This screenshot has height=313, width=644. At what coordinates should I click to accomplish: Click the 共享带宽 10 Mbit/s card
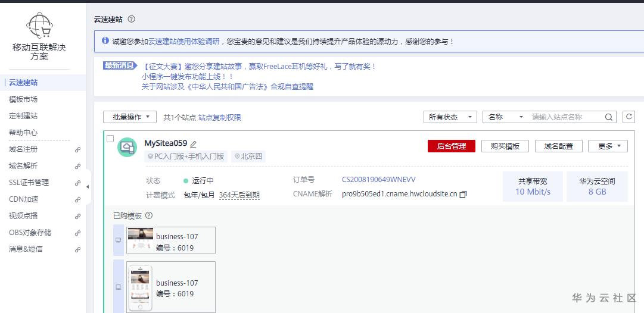533,187
